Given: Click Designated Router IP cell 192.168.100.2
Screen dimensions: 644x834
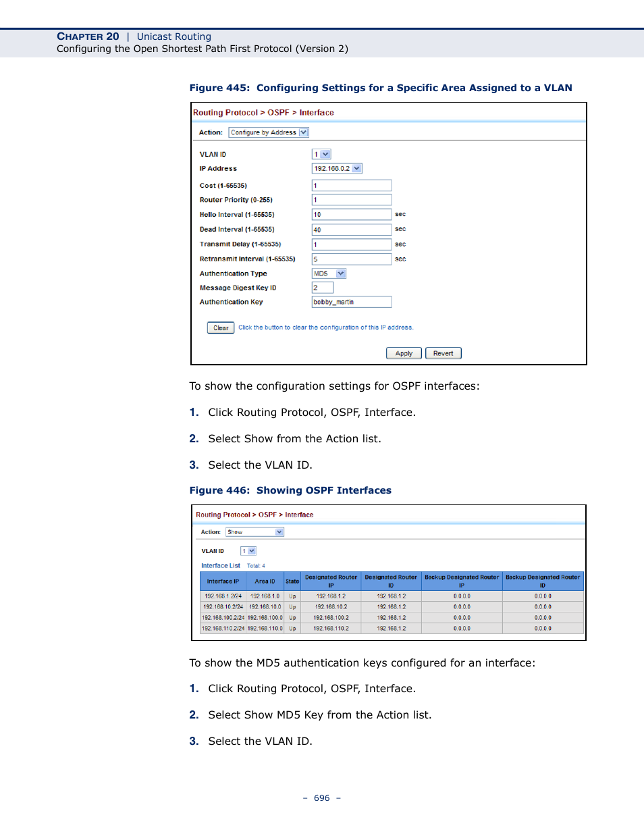Looking at the screenshot, I should click(x=331, y=618).
